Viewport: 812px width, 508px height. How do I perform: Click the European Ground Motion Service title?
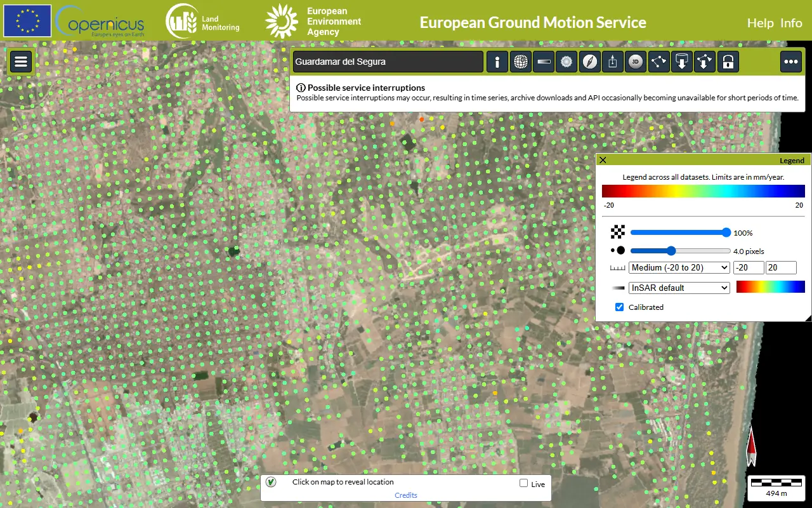click(x=533, y=23)
